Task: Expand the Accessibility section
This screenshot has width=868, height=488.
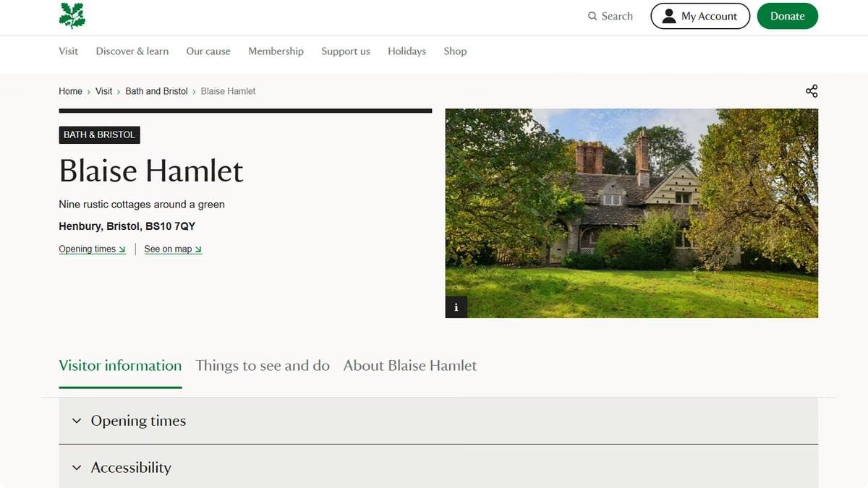Action: (438, 467)
